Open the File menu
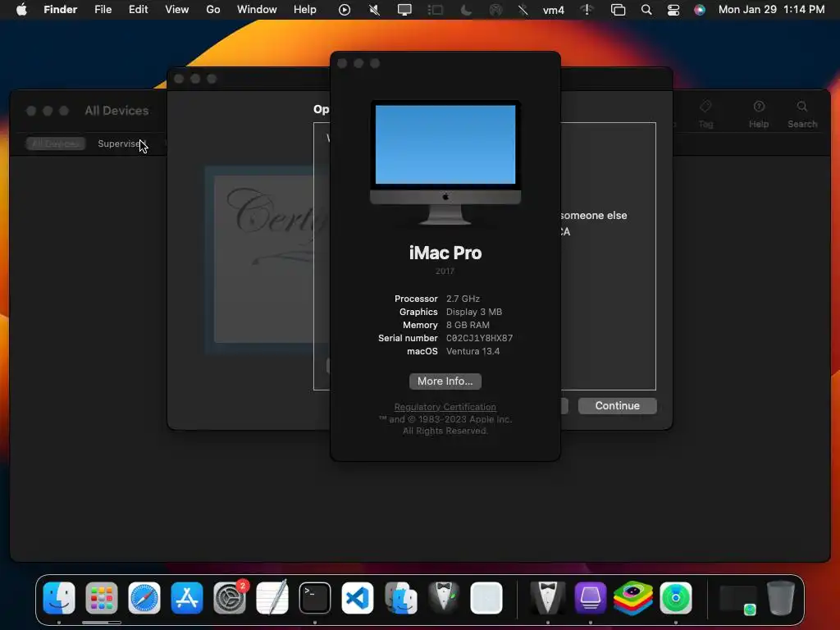 click(103, 10)
